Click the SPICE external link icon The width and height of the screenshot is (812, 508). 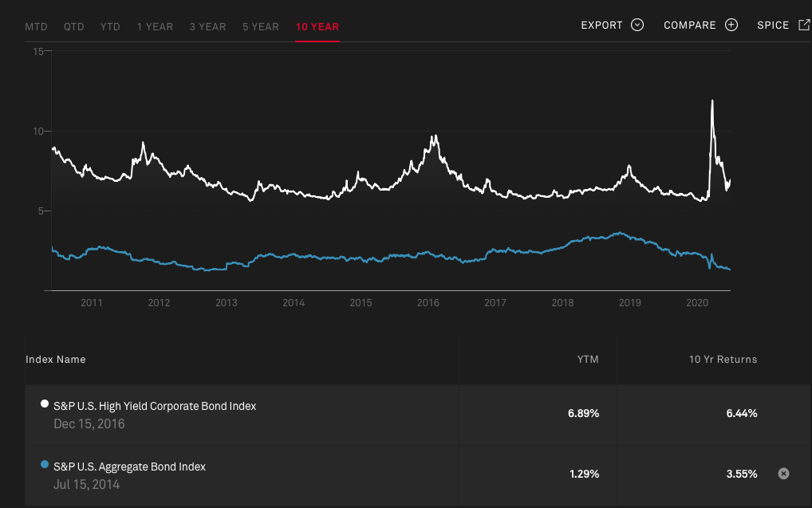pyautogui.click(x=803, y=25)
